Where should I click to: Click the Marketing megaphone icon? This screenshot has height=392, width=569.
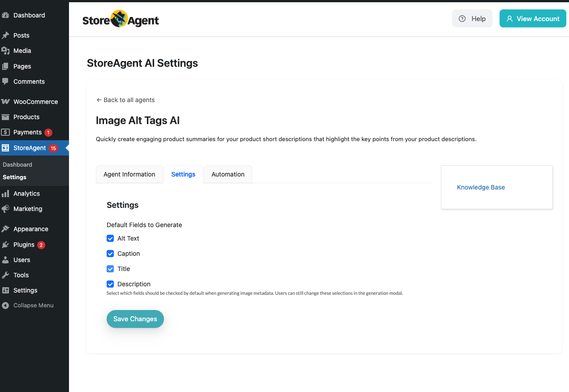(5, 209)
